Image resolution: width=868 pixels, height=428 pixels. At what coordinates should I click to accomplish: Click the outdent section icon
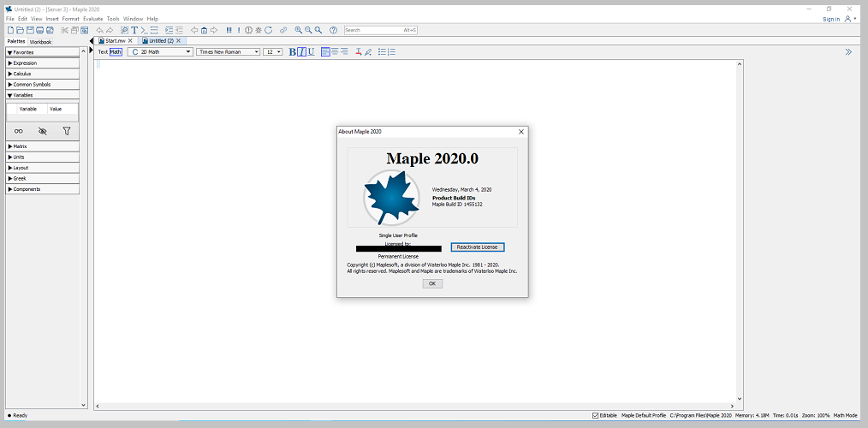coord(179,30)
